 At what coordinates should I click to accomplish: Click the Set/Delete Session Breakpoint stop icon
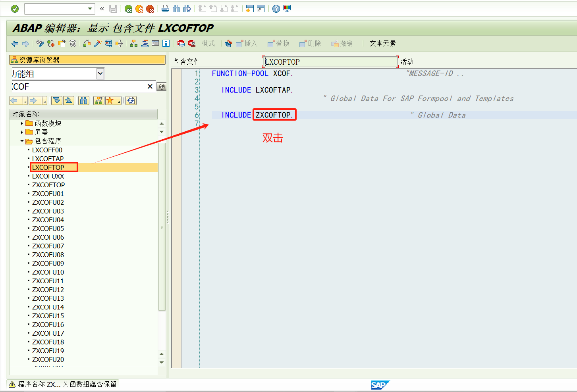point(181,44)
